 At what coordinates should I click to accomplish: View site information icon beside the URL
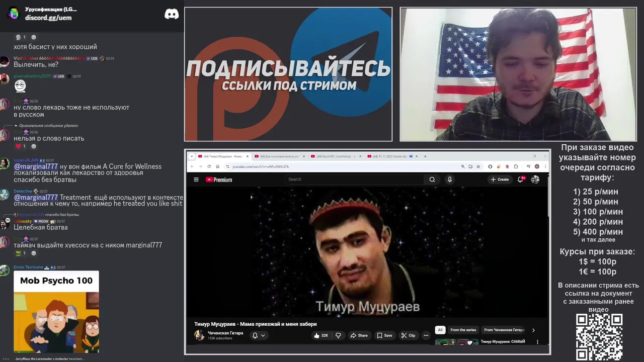click(227, 166)
